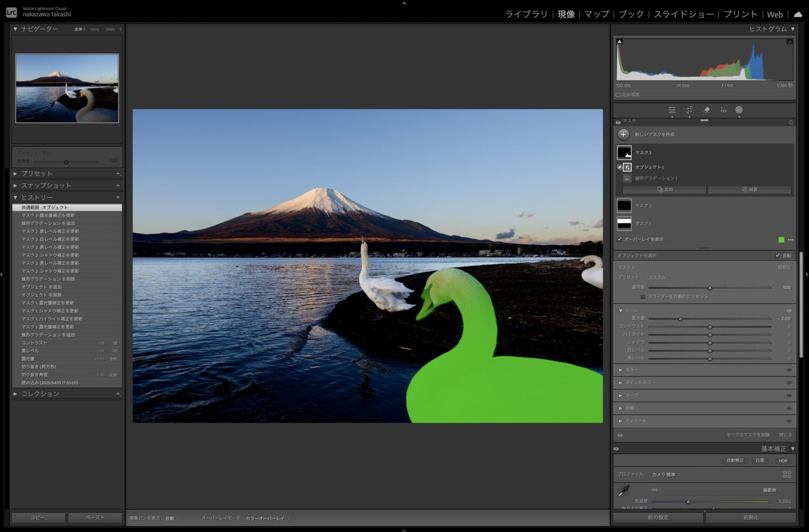Screen dimensions: 809x532
Task: Open the プリント module
Action: click(x=740, y=14)
